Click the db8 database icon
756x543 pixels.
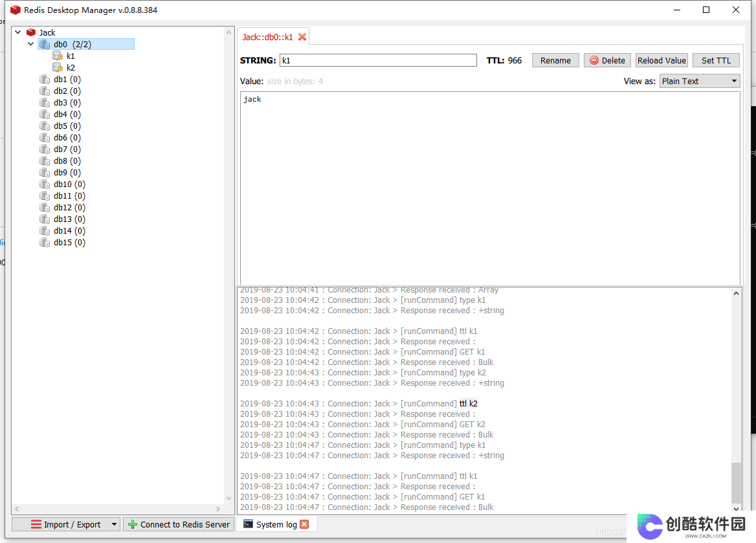[x=45, y=161]
